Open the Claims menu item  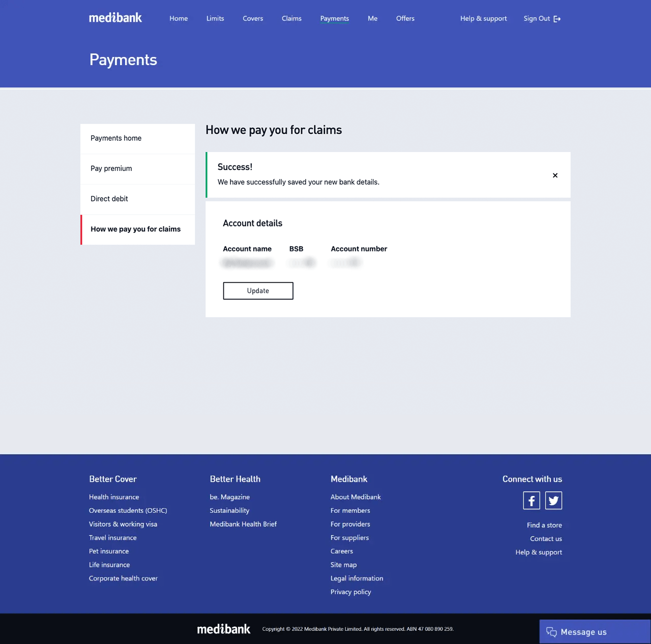pos(291,18)
